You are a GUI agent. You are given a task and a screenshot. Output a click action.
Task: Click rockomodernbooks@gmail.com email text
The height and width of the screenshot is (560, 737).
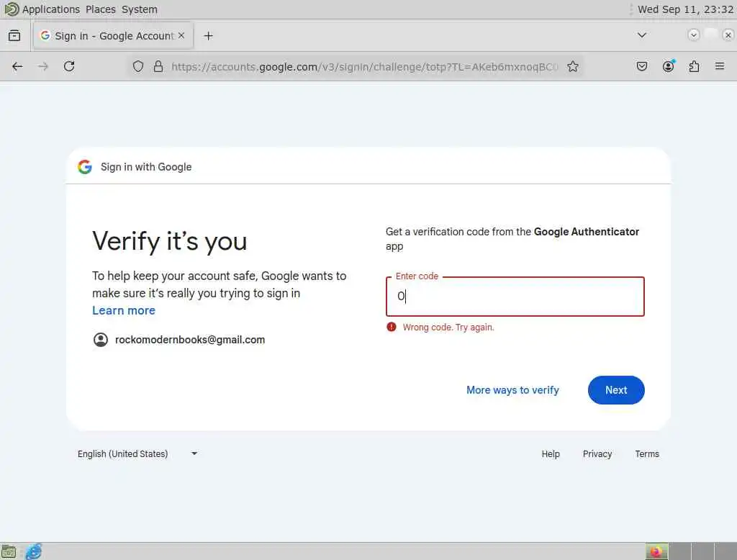pyautogui.click(x=190, y=340)
